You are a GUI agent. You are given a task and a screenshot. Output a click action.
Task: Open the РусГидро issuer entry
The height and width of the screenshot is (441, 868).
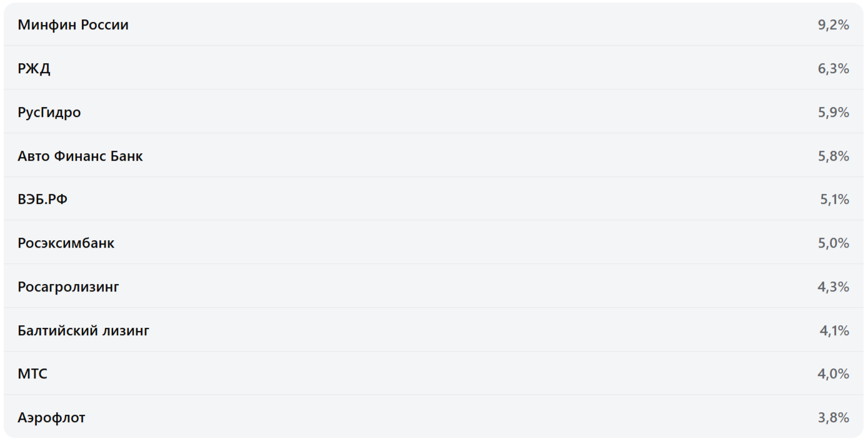[x=49, y=113]
